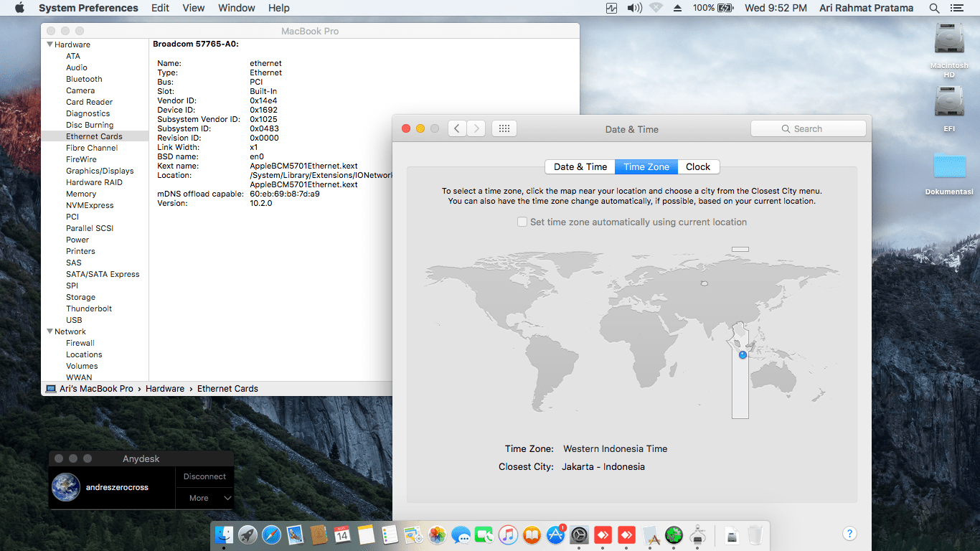
Task: Open the Trash in the Dock
Action: point(755,534)
